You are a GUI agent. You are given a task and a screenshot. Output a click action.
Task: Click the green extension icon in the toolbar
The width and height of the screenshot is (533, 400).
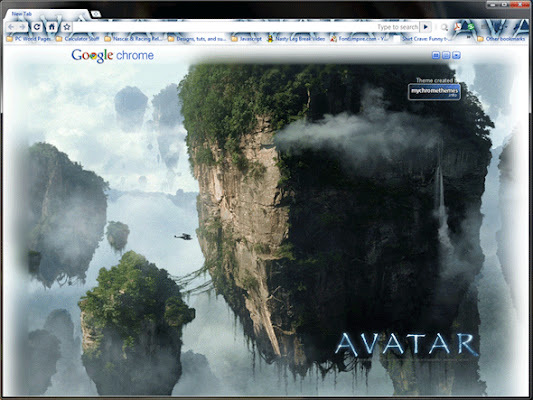[471, 27]
